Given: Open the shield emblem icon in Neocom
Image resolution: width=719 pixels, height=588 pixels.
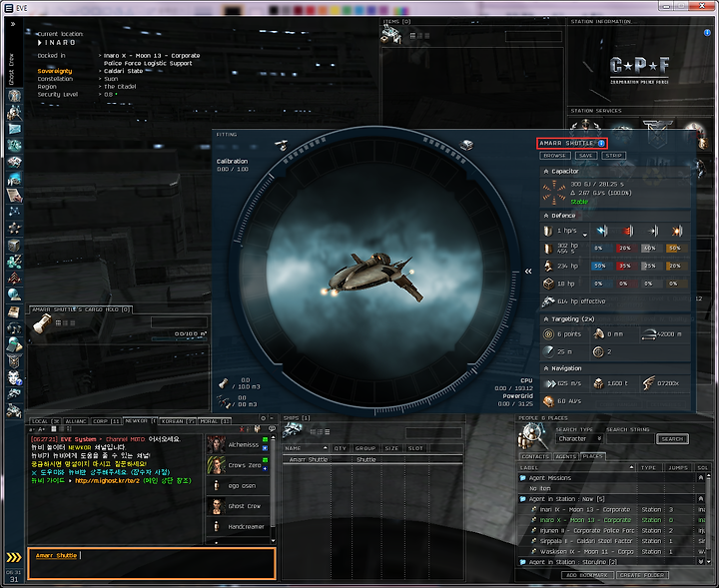Looking at the screenshot, I should coord(15,361).
